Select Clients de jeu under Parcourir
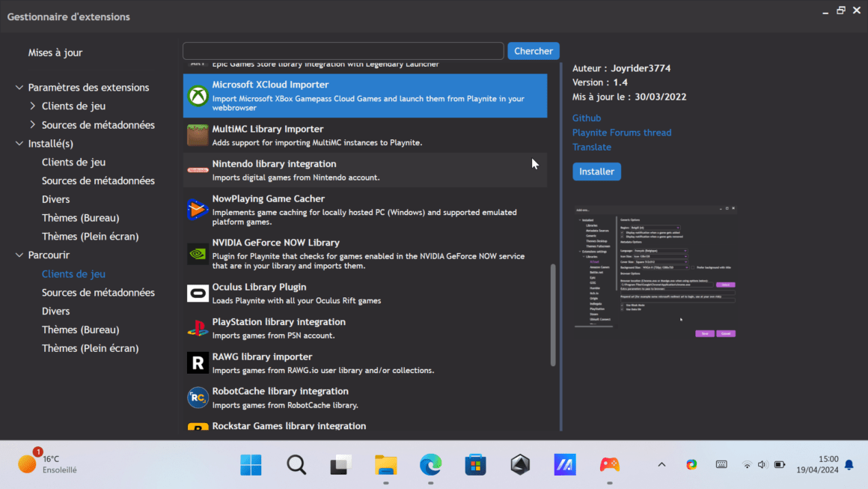This screenshot has height=489, width=868. (x=73, y=274)
